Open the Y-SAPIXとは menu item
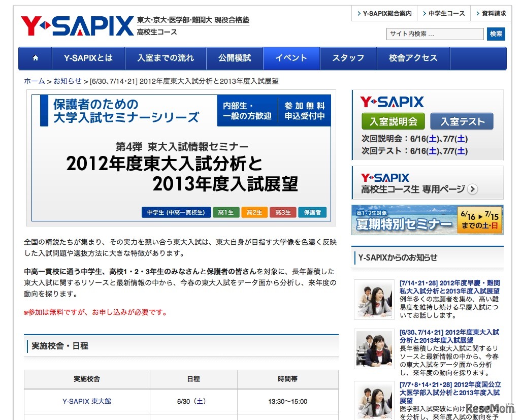Screen dimensions: 522x420 click(x=88, y=58)
